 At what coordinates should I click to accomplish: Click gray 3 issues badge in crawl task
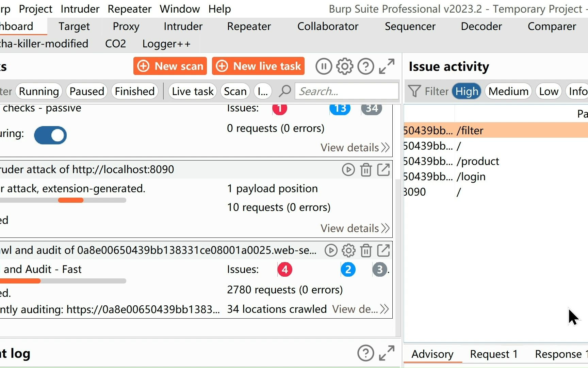(380, 270)
